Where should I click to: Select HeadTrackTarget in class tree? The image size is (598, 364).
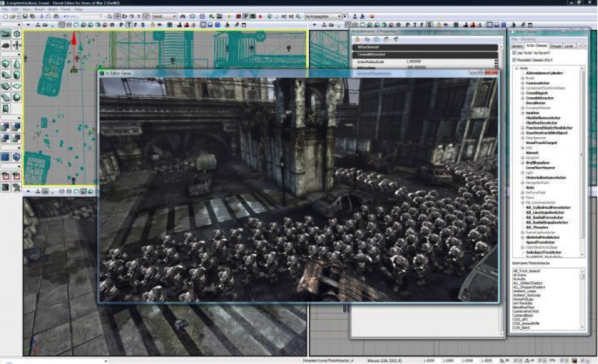(x=541, y=143)
